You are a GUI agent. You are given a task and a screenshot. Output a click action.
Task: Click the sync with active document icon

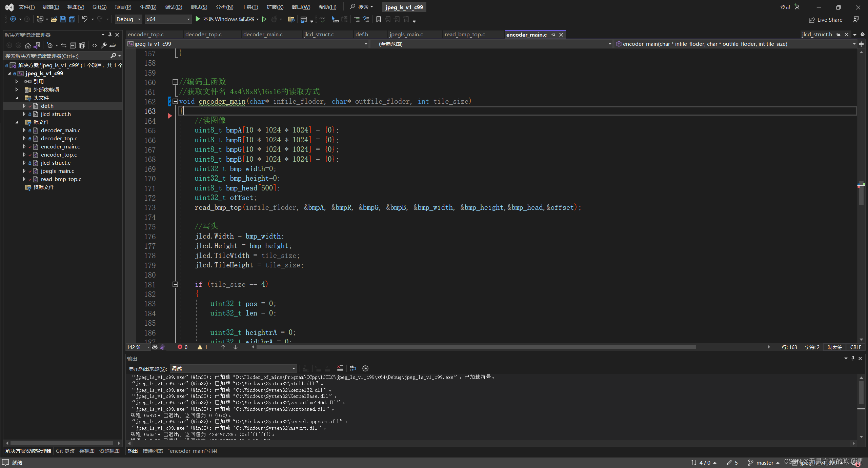click(x=64, y=45)
